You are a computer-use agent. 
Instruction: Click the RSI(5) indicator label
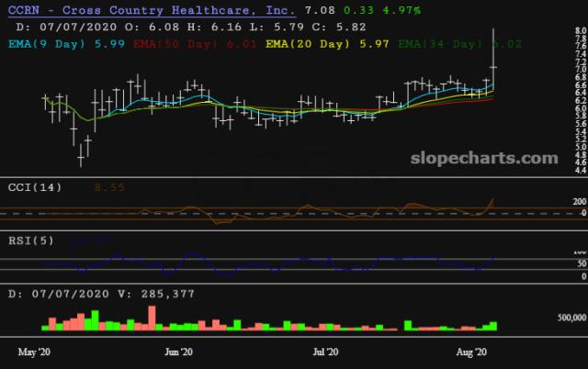(x=30, y=242)
